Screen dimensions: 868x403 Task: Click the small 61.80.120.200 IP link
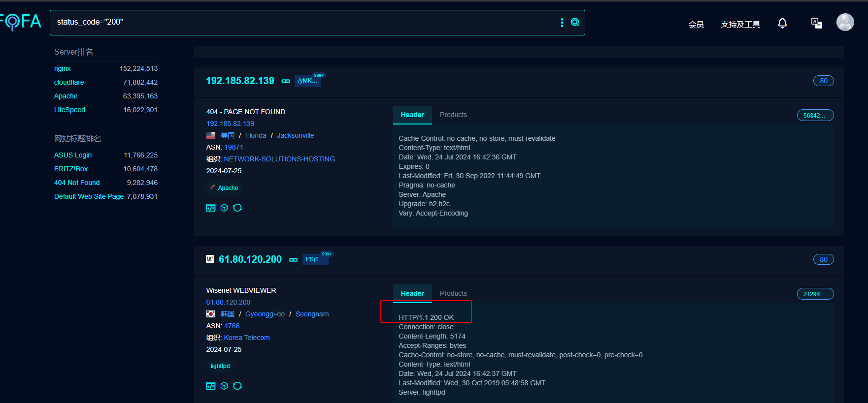[228, 302]
